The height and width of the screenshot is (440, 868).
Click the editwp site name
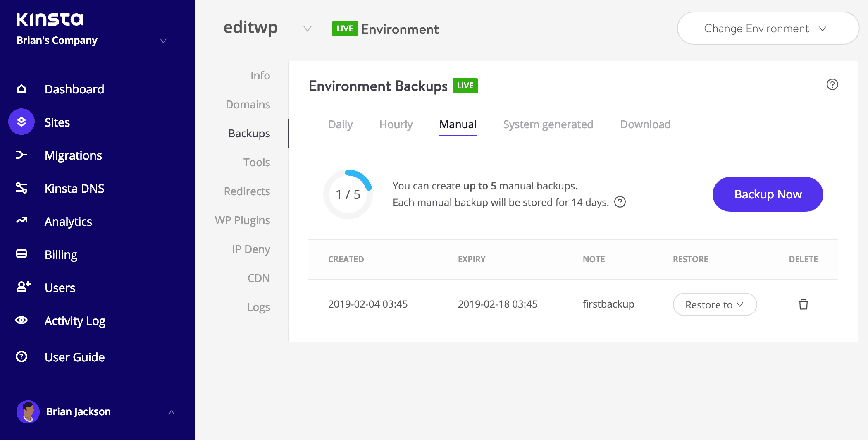pos(250,27)
